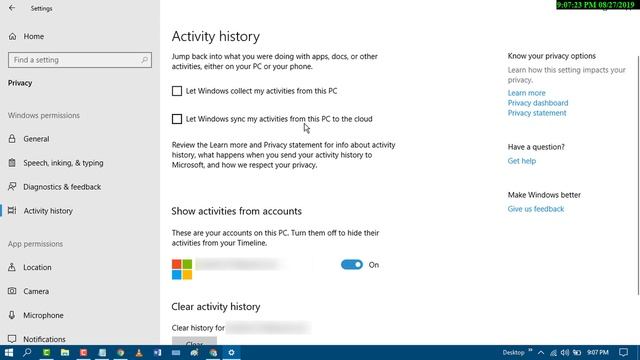
Task: Click the Get help link
Action: (x=522, y=161)
